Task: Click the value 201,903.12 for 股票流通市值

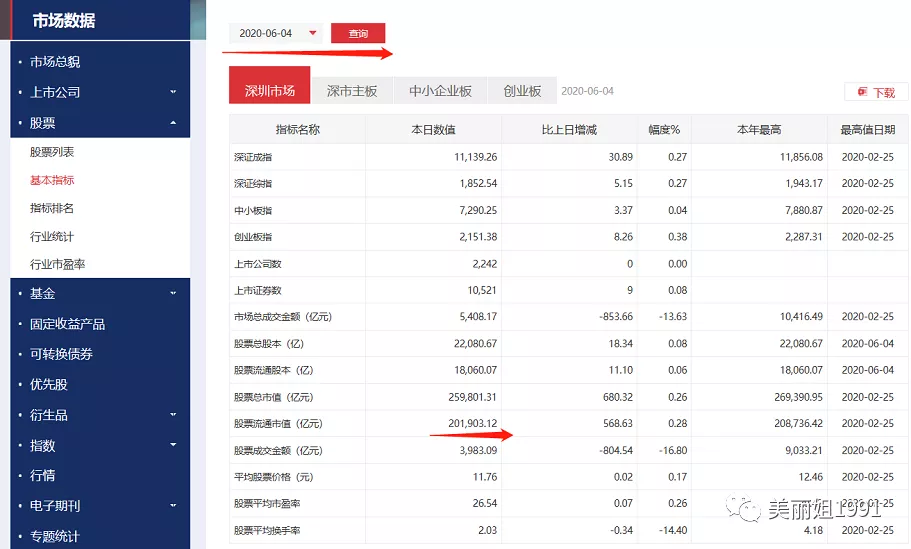Action: coord(472,424)
